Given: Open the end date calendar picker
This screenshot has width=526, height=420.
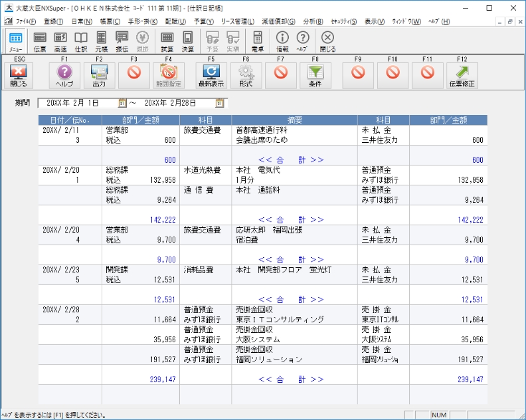Looking at the screenshot, I should click(220, 103).
